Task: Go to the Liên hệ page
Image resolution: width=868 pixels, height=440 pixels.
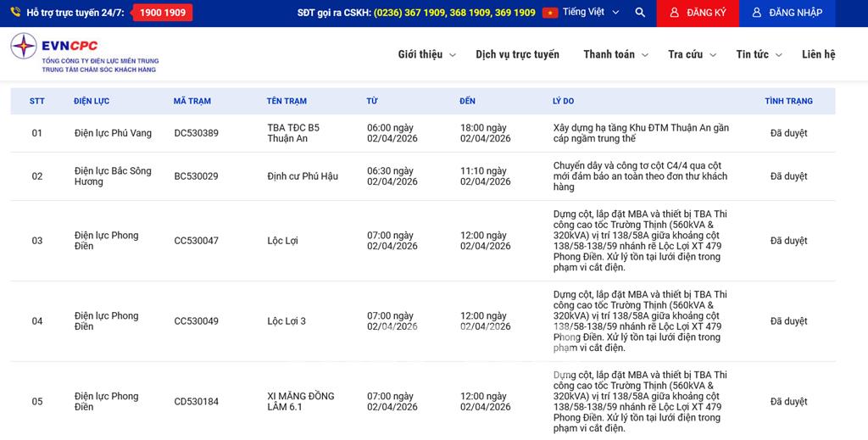Action: click(818, 54)
